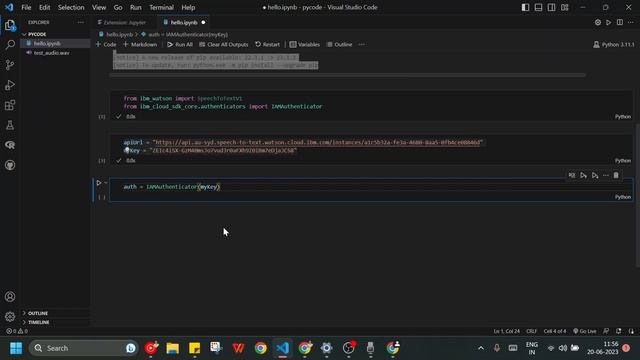This screenshot has height=360, width=640.
Task: Open the Extensions view
Action: click(10, 105)
